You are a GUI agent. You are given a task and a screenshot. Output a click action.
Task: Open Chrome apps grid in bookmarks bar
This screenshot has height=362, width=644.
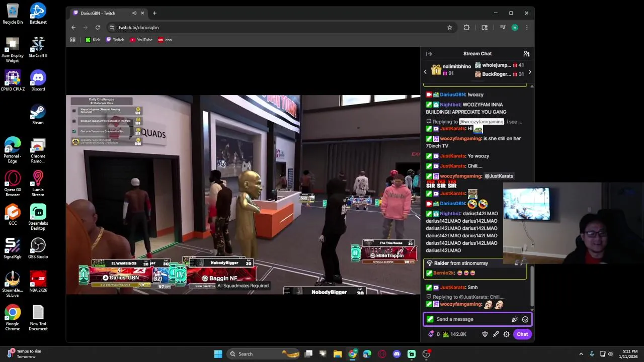click(x=73, y=40)
